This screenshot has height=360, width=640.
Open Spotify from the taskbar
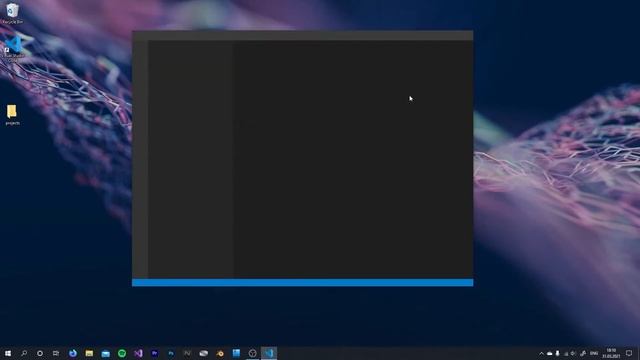[x=122, y=353]
